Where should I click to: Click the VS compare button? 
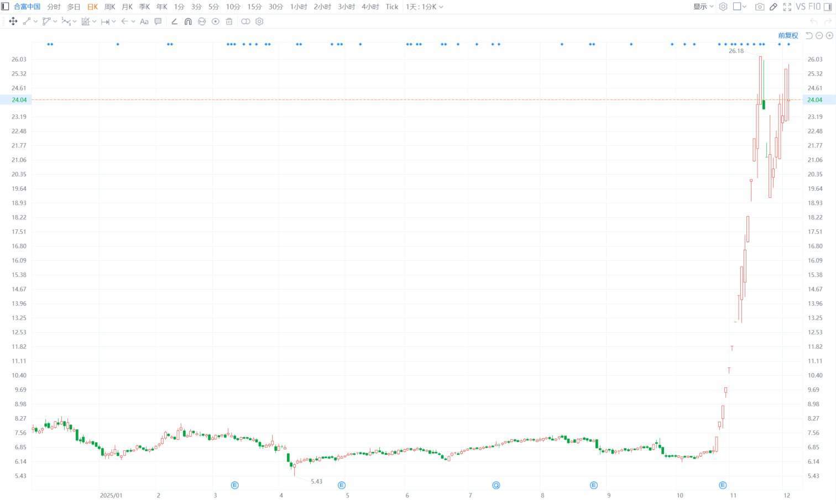800,7
